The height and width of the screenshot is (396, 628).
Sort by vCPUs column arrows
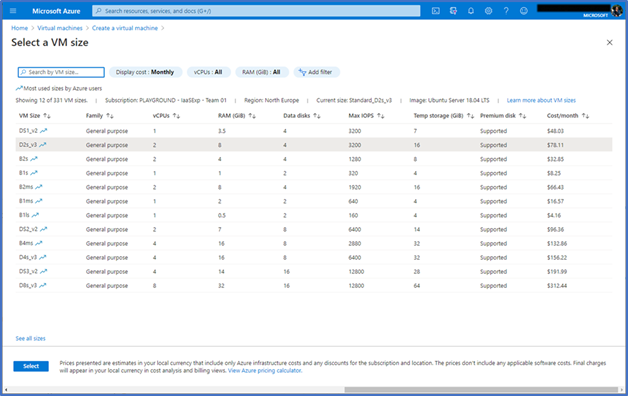(x=176, y=116)
